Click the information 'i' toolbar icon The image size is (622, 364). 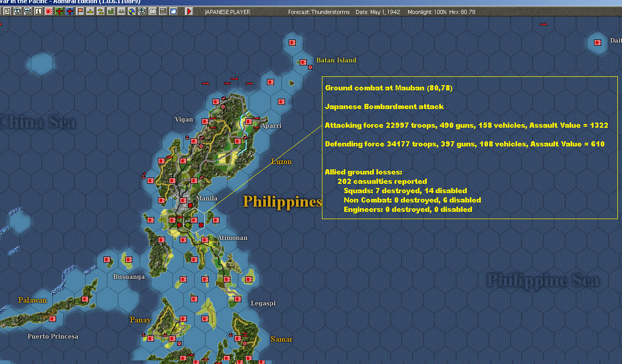[x=38, y=11]
